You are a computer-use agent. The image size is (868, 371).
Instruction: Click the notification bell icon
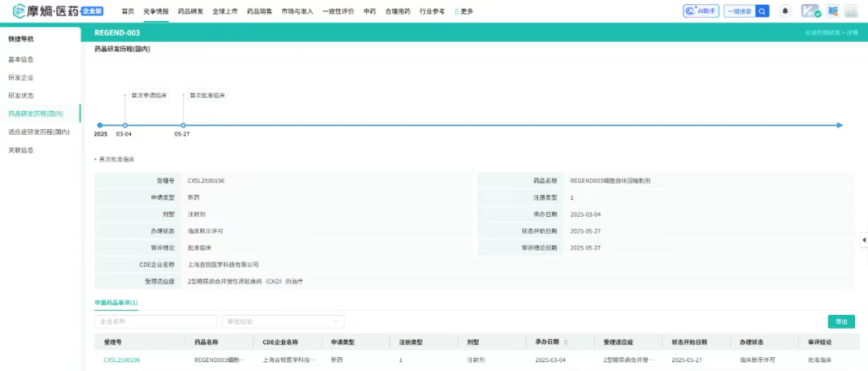(x=785, y=11)
